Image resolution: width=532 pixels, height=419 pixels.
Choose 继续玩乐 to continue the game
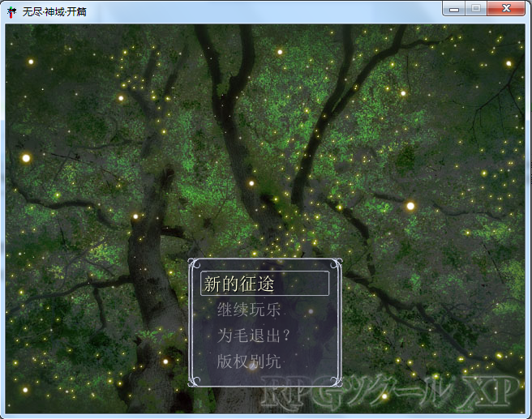click(x=249, y=310)
